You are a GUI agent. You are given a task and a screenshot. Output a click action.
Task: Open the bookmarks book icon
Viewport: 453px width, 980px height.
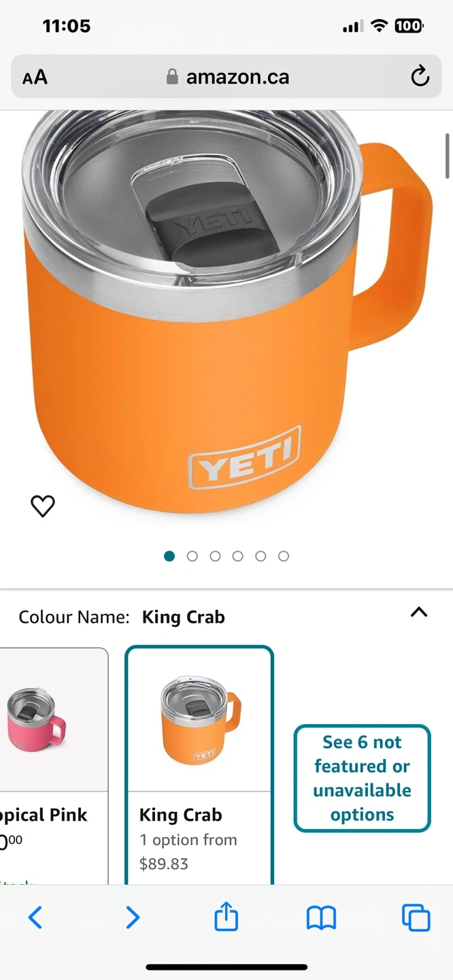coord(321,918)
